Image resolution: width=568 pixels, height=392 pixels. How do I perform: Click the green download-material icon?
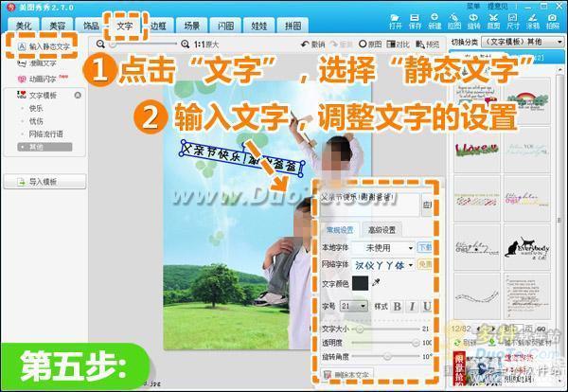pyautogui.click(x=492, y=342)
